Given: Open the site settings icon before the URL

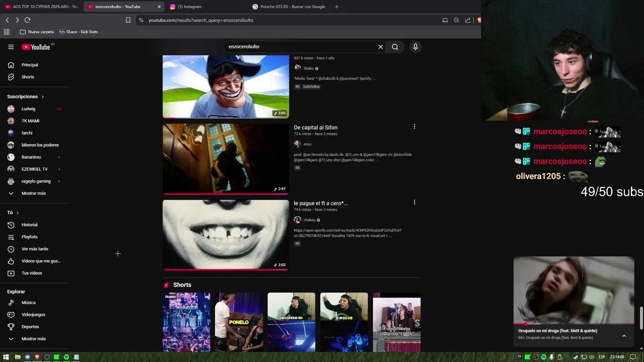Looking at the screenshot, I should 141,20.
